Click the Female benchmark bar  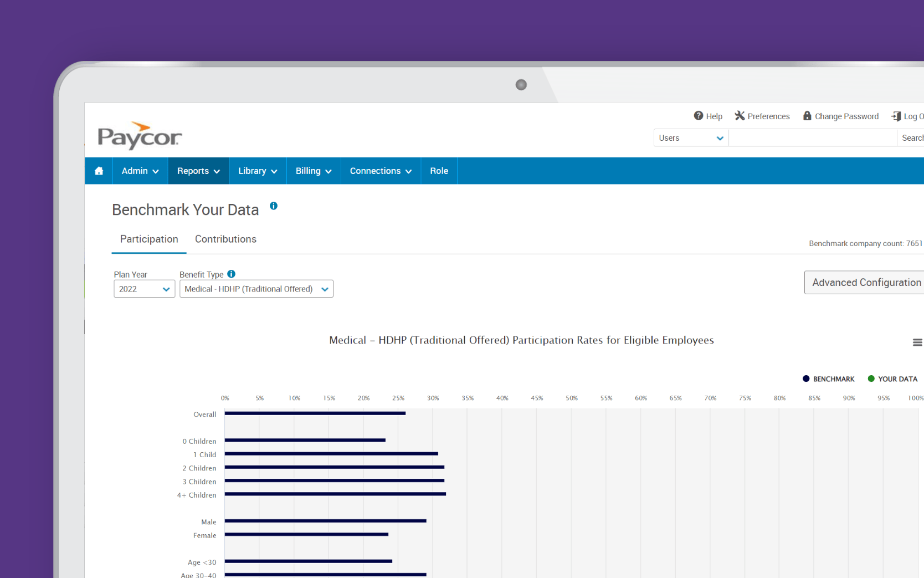[306, 534]
